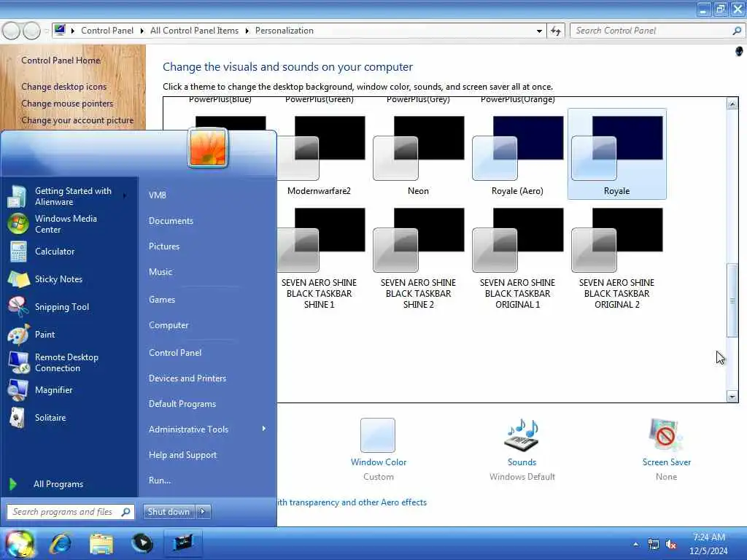Screen dimensions: 747x560
Task: Open Music from Start menu
Action: (x=160, y=272)
